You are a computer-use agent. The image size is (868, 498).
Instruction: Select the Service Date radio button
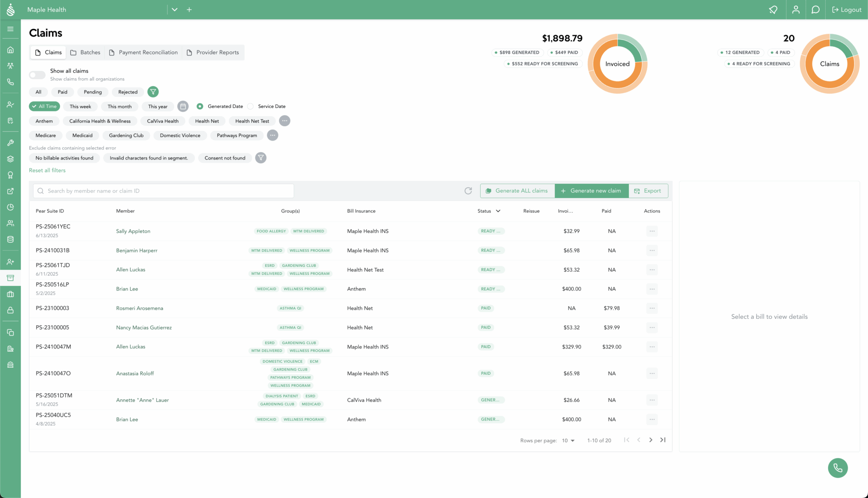pyautogui.click(x=250, y=106)
